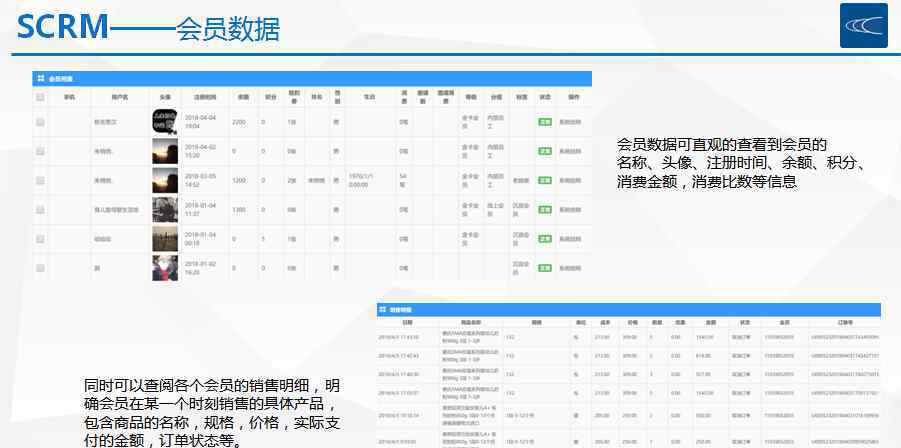Open the beach avatar of the 00:18 member
901x448 pixels.
[x=165, y=238]
